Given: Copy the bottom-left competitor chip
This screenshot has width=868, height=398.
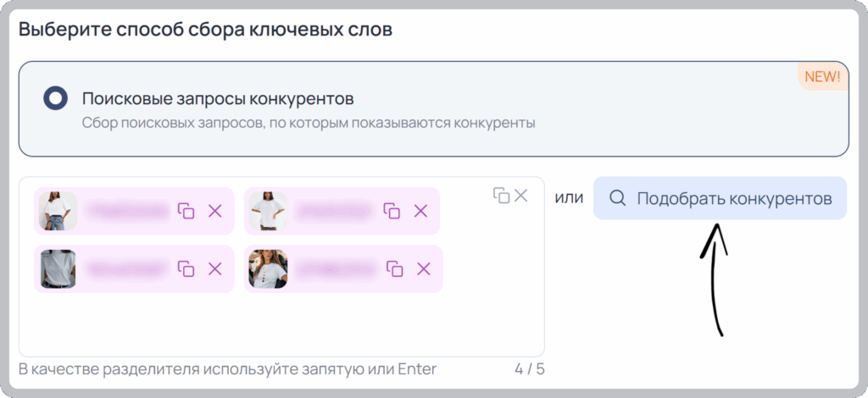Looking at the screenshot, I should pos(186,268).
